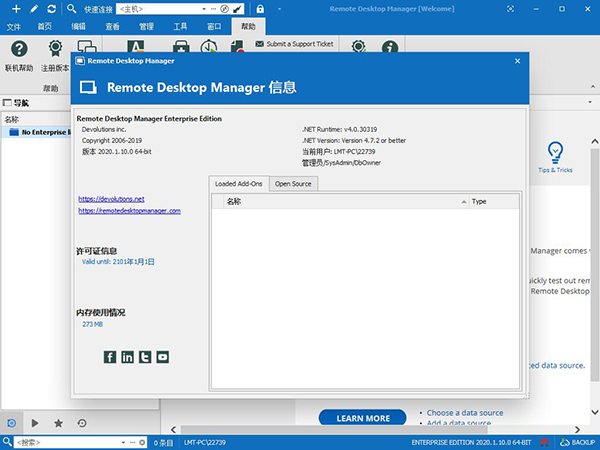Image resolution: width=600 pixels, height=450 pixels.
Task: Open the Tips & Tricks lightbulb
Action: (x=554, y=152)
